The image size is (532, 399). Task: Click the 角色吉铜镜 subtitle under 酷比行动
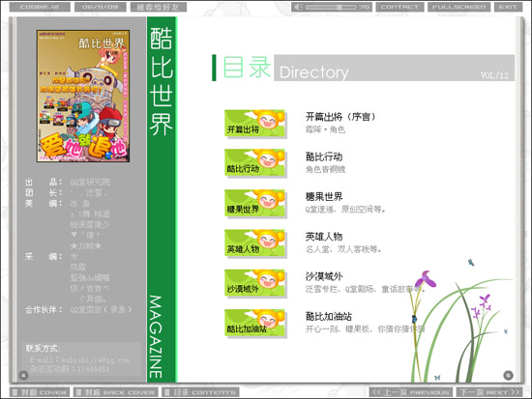325,169
